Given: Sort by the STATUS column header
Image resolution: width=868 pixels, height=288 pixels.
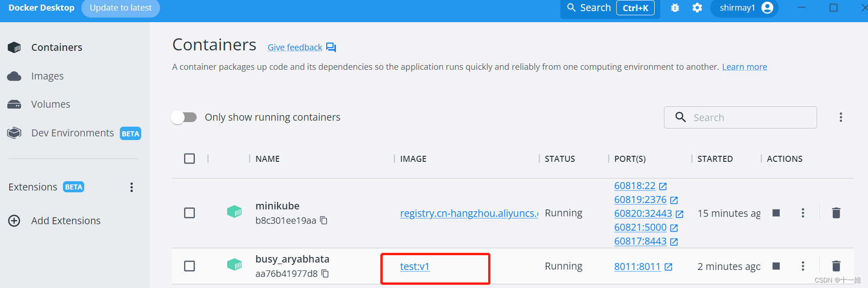Looking at the screenshot, I should 560,159.
